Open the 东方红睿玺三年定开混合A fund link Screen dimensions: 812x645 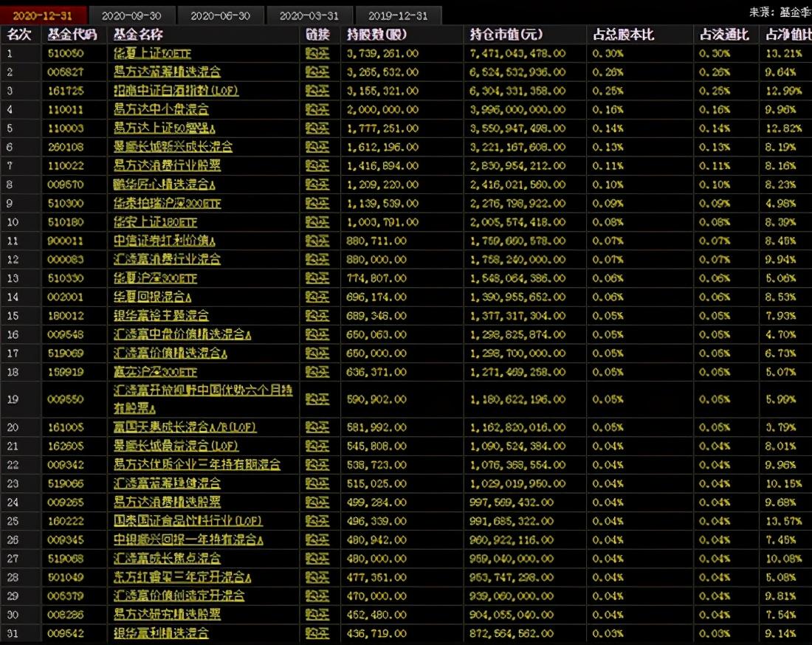tap(182, 577)
